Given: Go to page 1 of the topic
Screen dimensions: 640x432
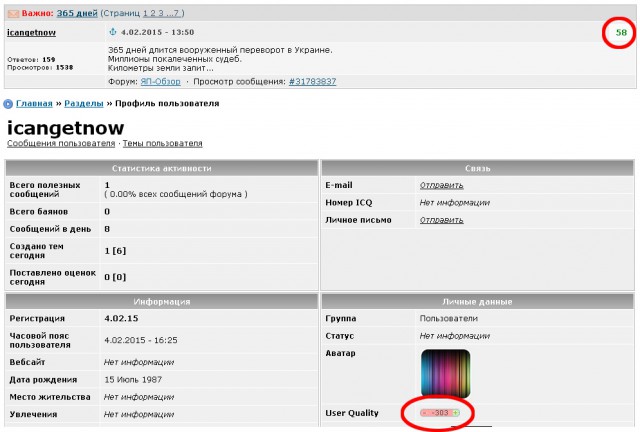Looking at the screenshot, I should point(146,13).
